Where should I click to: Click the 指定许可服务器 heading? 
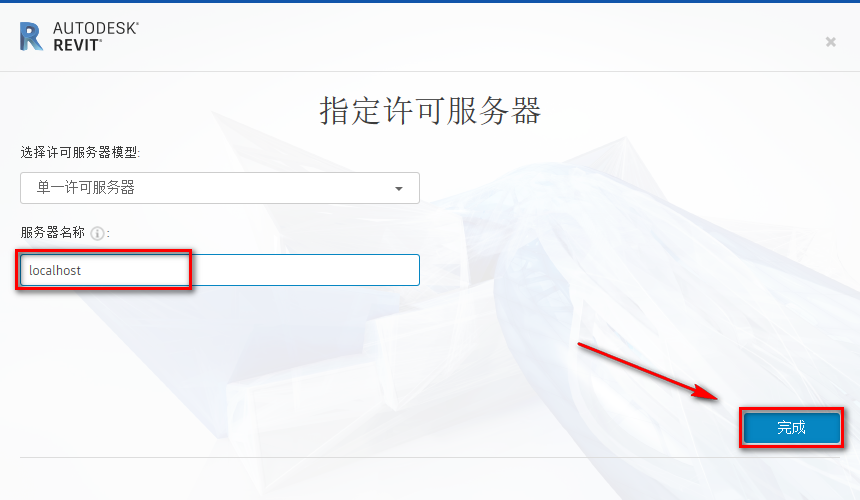click(431, 111)
